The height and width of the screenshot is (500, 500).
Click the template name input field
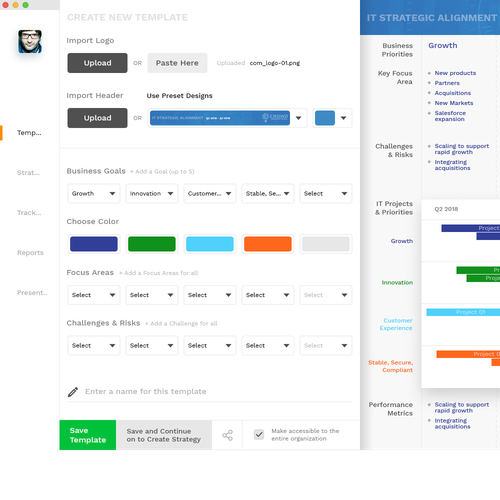209,392
